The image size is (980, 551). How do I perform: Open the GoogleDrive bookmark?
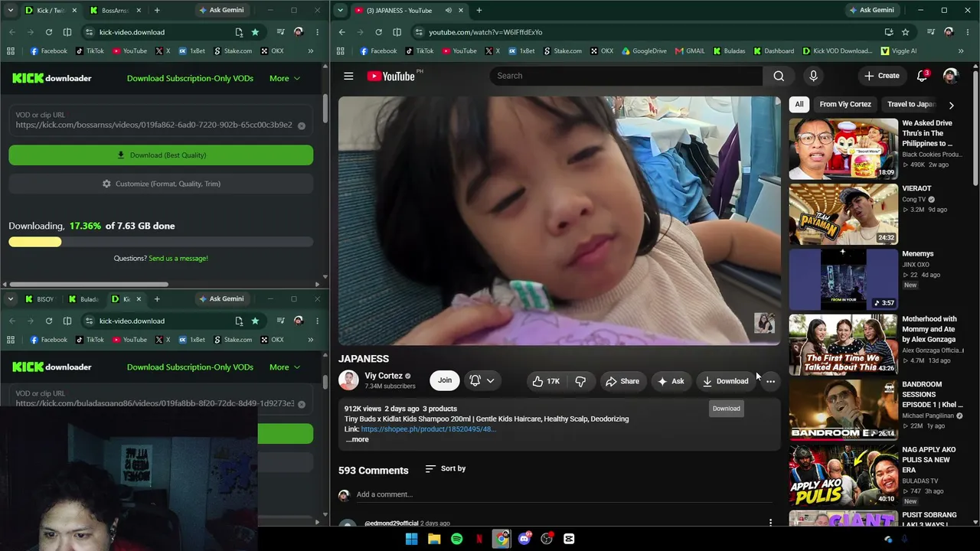click(x=644, y=51)
